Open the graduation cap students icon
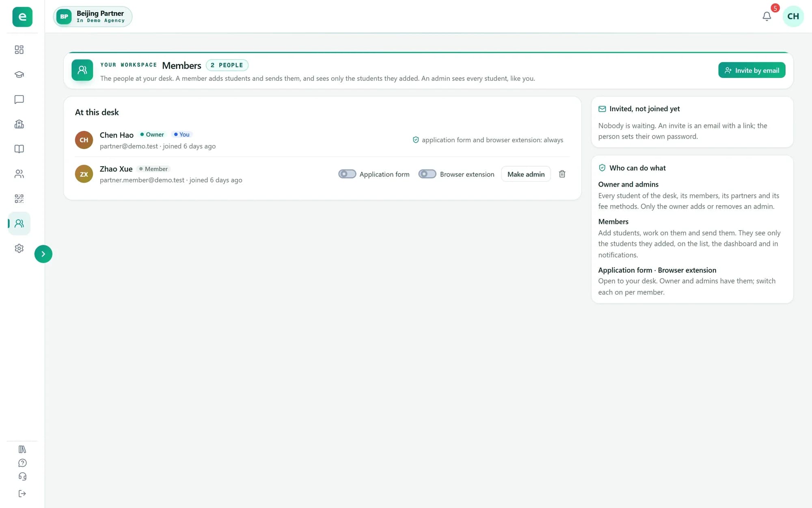Screen dimensions: 812x508 19,74
